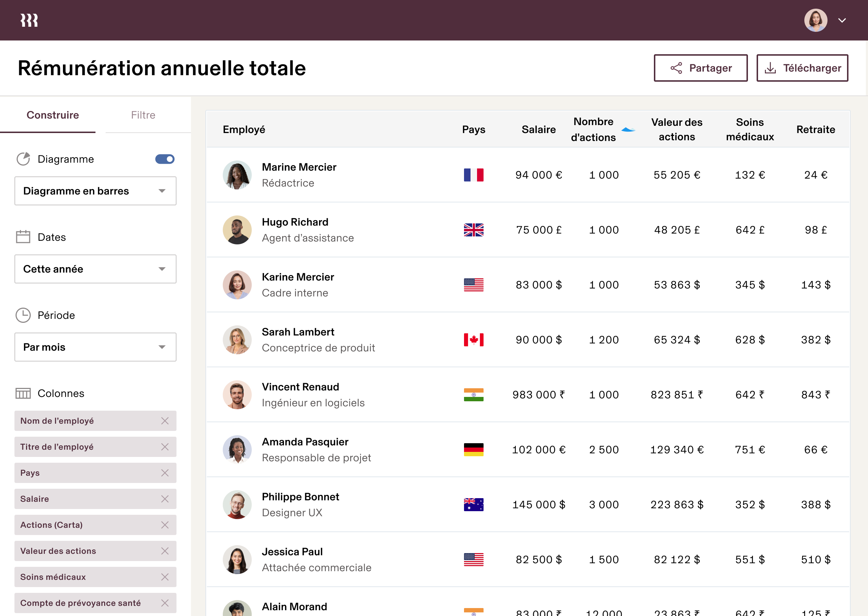
Task: Click the Rippling logo in header
Action: click(x=29, y=20)
